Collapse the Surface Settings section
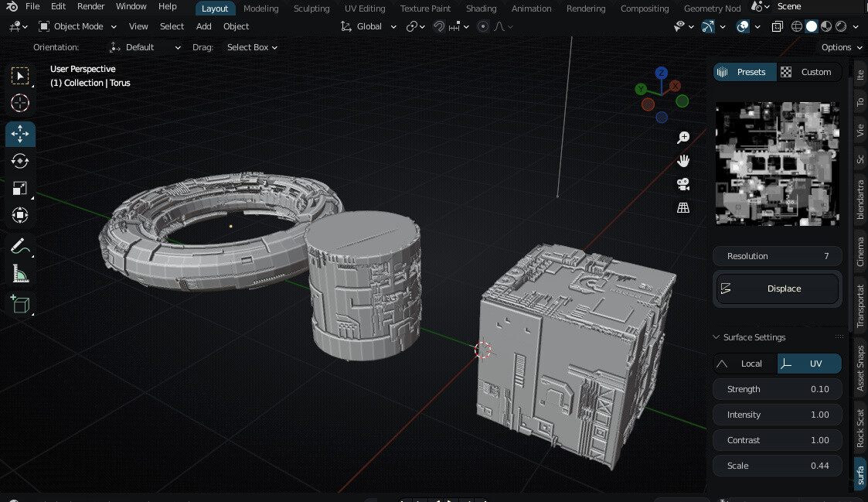This screenshot has width=868, height=502. (715, 337)
